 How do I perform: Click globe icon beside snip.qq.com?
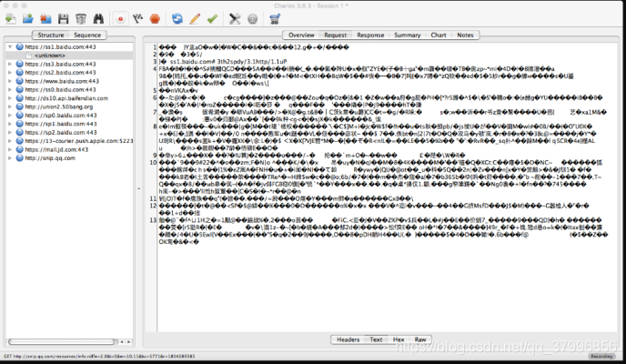20,158
